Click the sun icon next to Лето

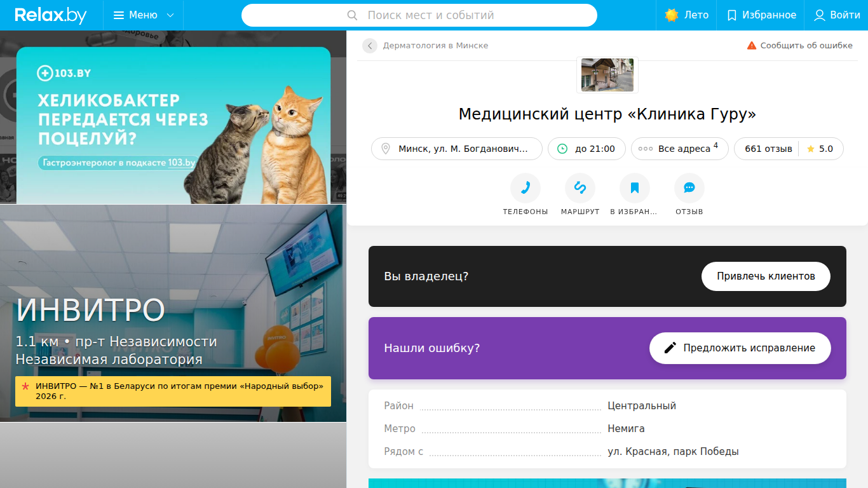coord(672,15)
